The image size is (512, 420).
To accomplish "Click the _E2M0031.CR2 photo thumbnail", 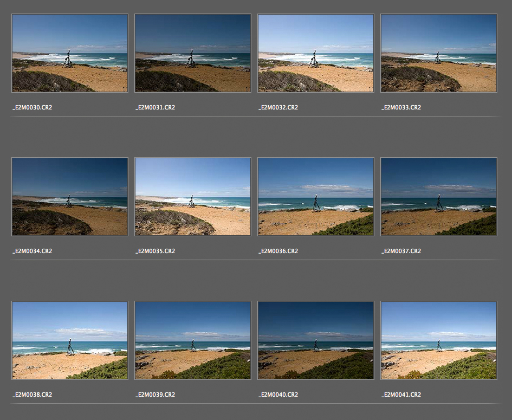I will [x=193, y=53].
